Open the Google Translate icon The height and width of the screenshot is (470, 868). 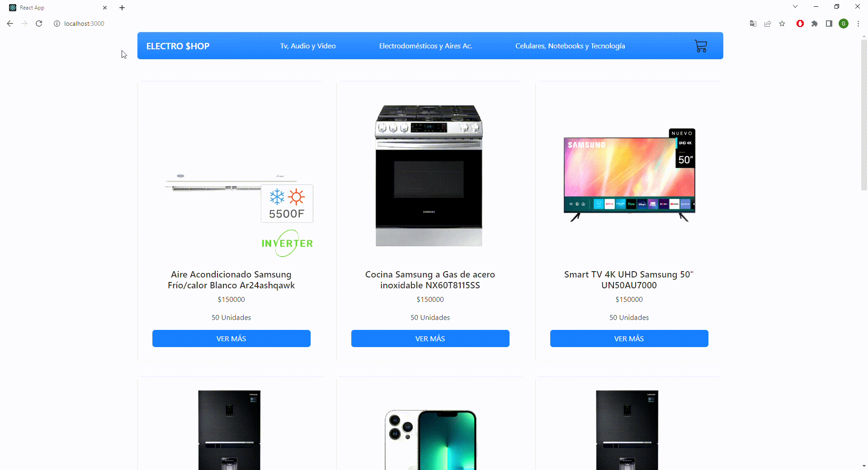tap(753, 23)
